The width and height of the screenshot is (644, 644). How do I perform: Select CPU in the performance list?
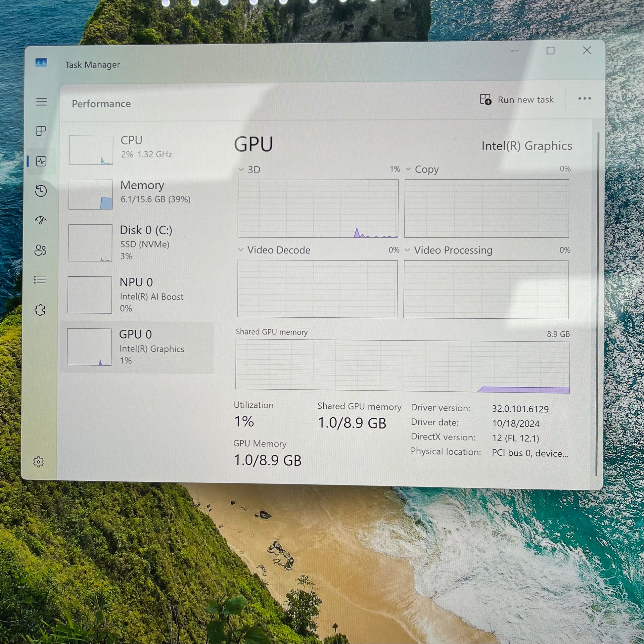pyautogui.click(x=140, y=149)
